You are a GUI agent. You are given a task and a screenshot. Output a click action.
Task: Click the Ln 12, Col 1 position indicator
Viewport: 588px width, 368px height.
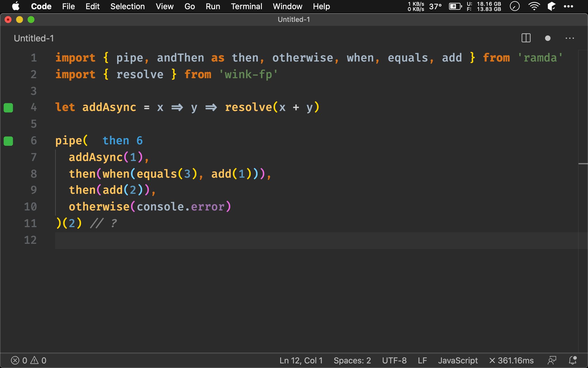[x=301, y=360]
